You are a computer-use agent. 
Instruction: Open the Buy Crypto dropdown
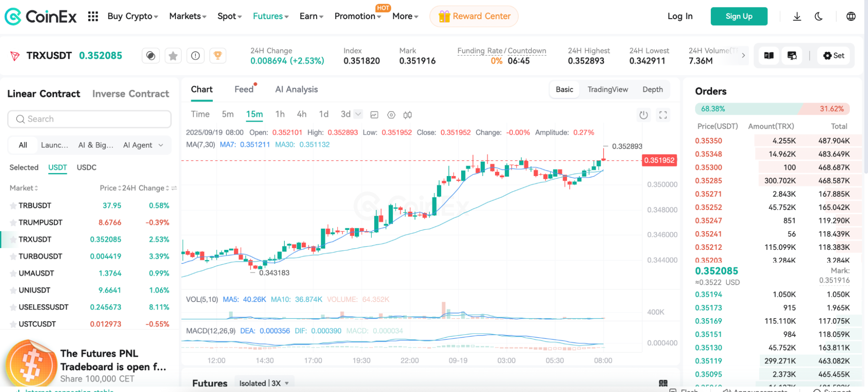[133, 17]
